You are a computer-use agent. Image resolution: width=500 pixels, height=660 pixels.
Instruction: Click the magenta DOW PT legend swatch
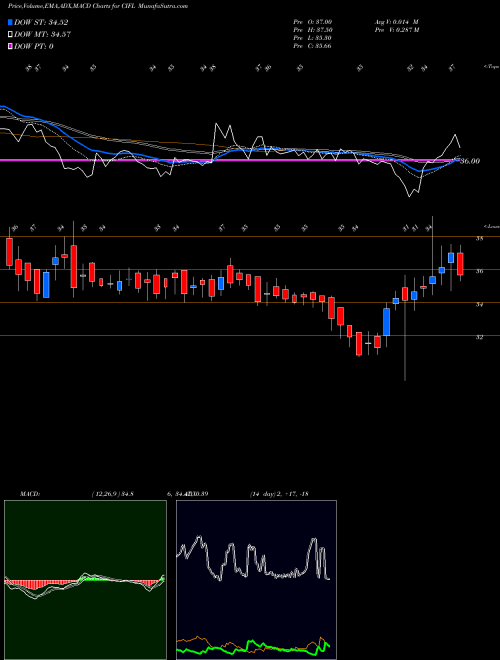(10, 46)
